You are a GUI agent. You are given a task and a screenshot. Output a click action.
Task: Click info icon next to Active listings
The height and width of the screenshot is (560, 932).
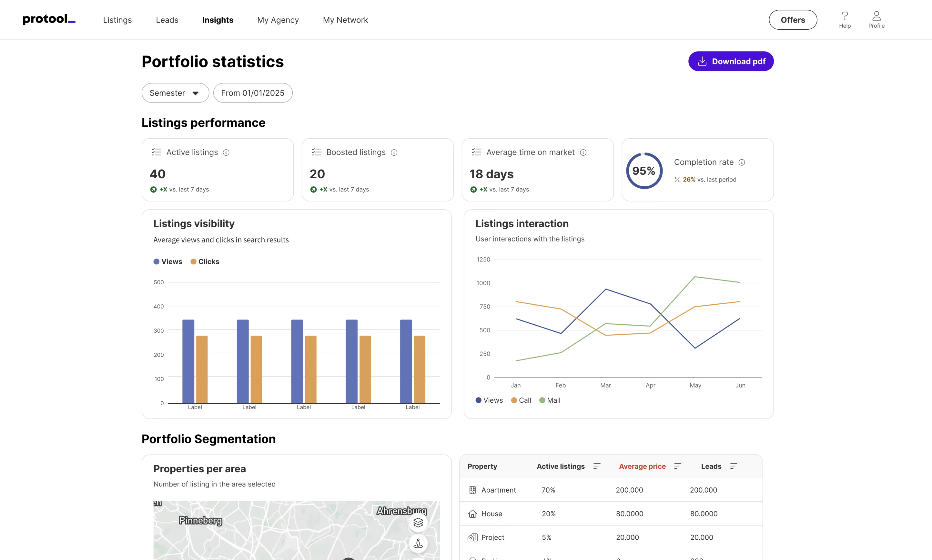point(226,152)
